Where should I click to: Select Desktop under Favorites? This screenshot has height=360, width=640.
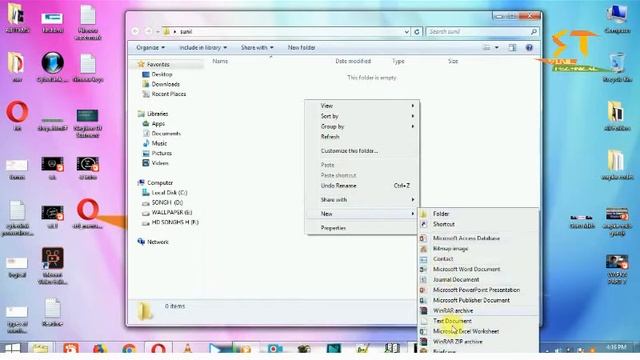162,74
